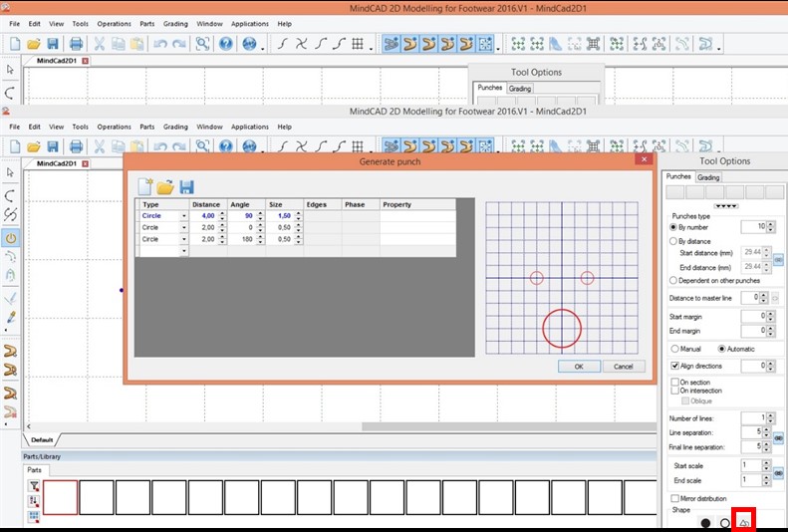
Task: Select the arc curve tool in front window sidebar
Action: (x=10, y=195)
